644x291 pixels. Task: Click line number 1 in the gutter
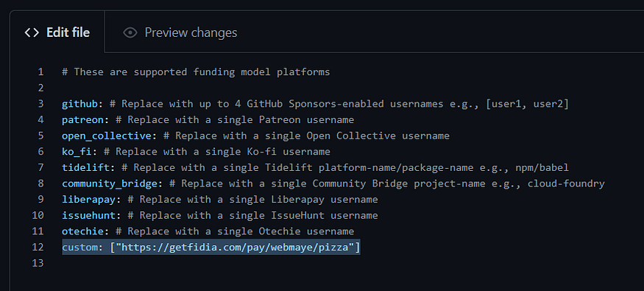tap(40, 72)
